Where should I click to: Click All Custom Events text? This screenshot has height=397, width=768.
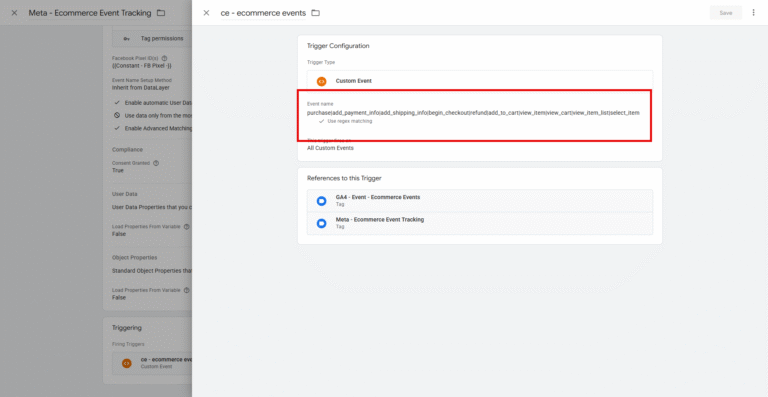pyautogui.click(x=330, y=148)
